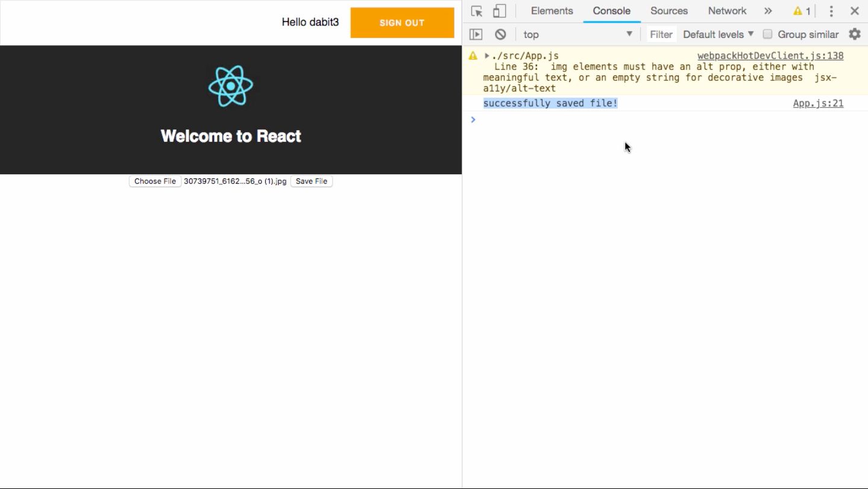Focus the console Filter input

coord(661,34)
